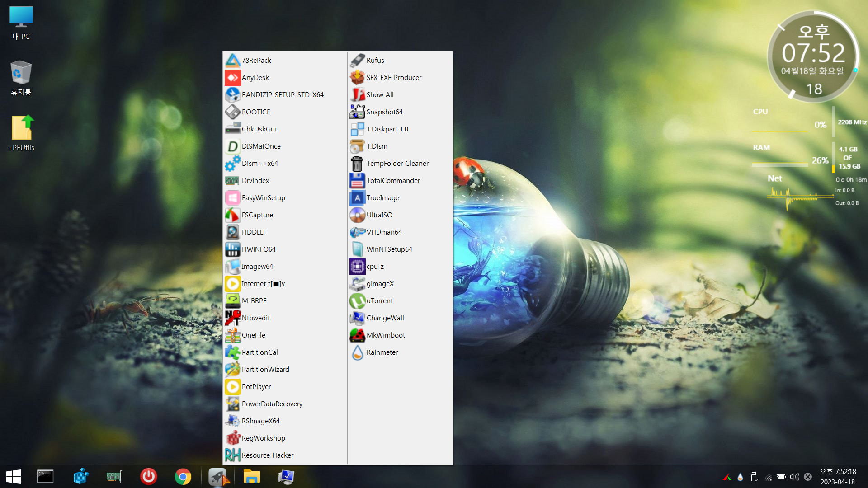Image resolution: width=868 pixels, height=488 pixels.
Task: Launch uTorrent via green icon
Action: (357, 301)
